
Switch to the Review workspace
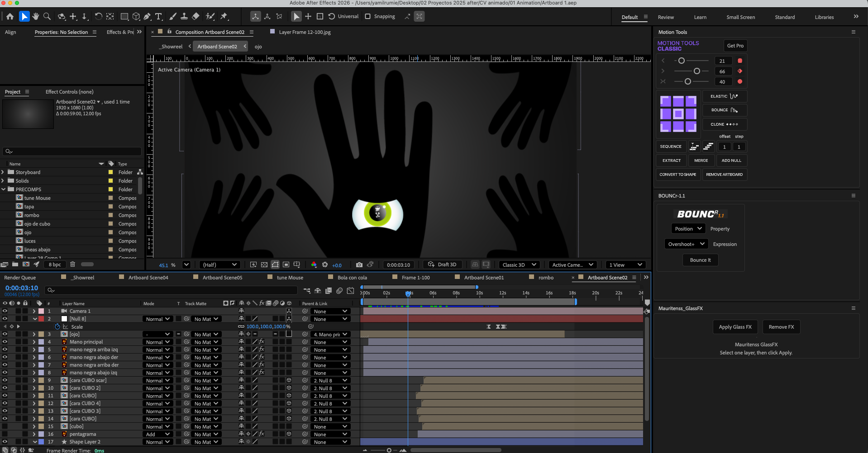click(x=666, y=17)
